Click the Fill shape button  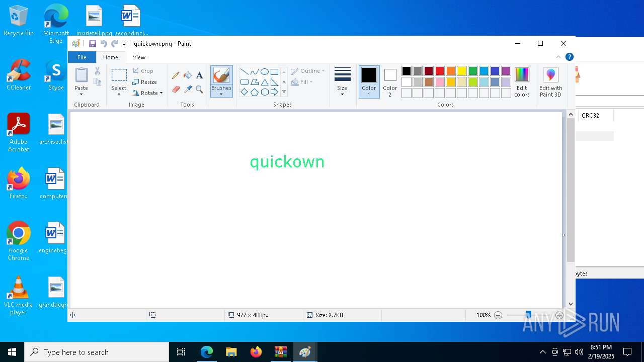click(302, 82)
